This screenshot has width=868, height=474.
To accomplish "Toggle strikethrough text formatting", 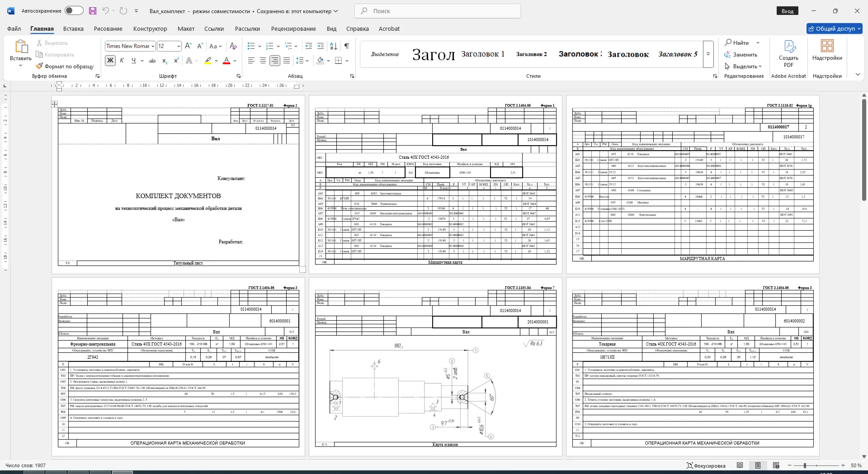I will [x=152, y=61].
